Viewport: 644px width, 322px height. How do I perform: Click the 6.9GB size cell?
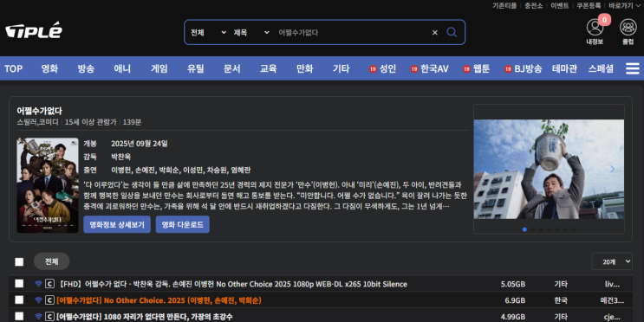pos(515,300)
